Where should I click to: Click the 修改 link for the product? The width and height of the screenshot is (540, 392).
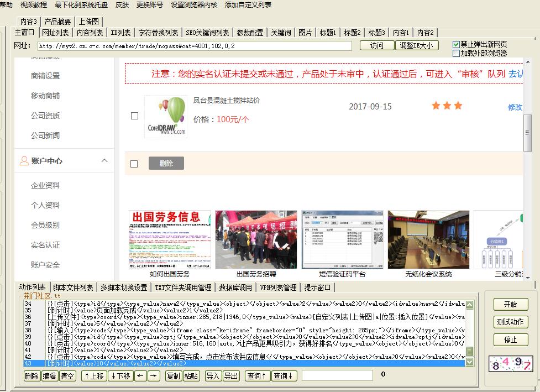515,107
